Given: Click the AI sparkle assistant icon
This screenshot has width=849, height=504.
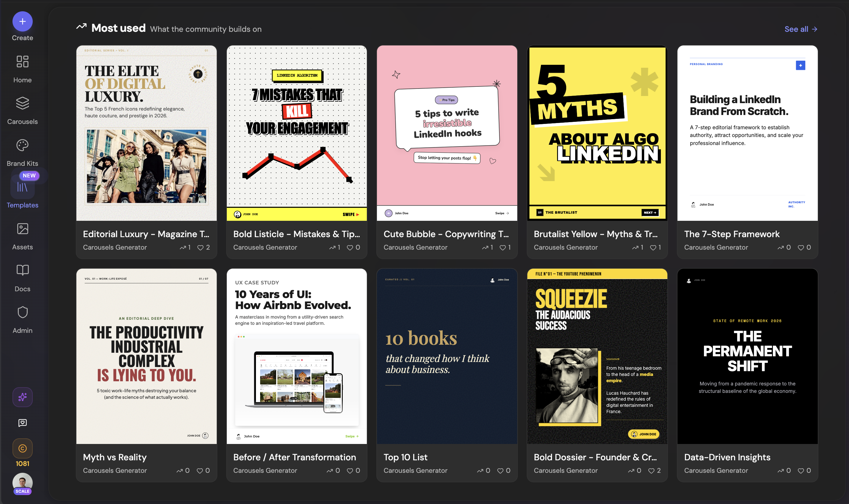Looking at the screenshot, I should [22, 397].
